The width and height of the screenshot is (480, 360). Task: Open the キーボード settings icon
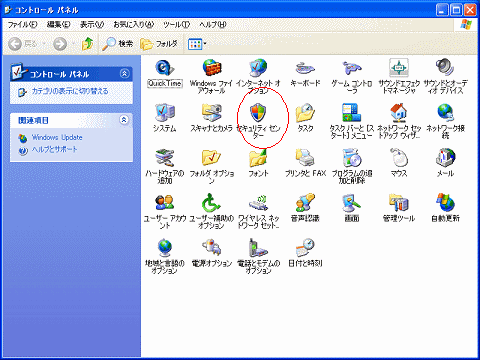[x=305, y=68]
